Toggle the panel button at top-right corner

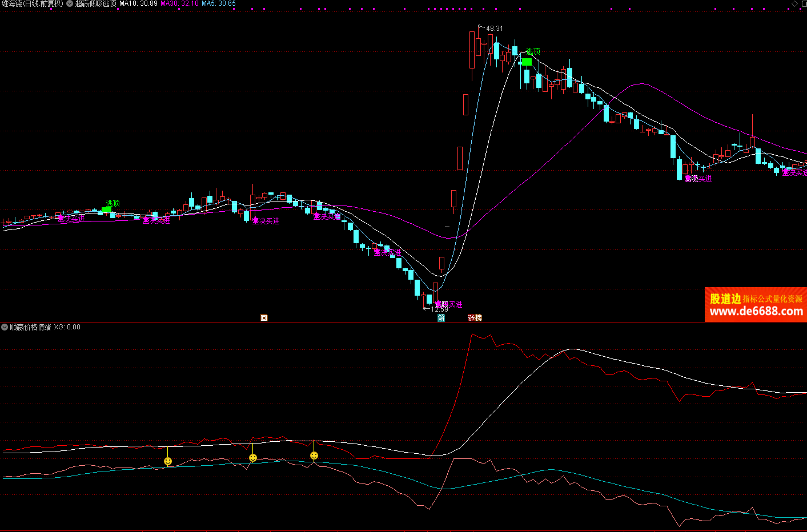803,3
